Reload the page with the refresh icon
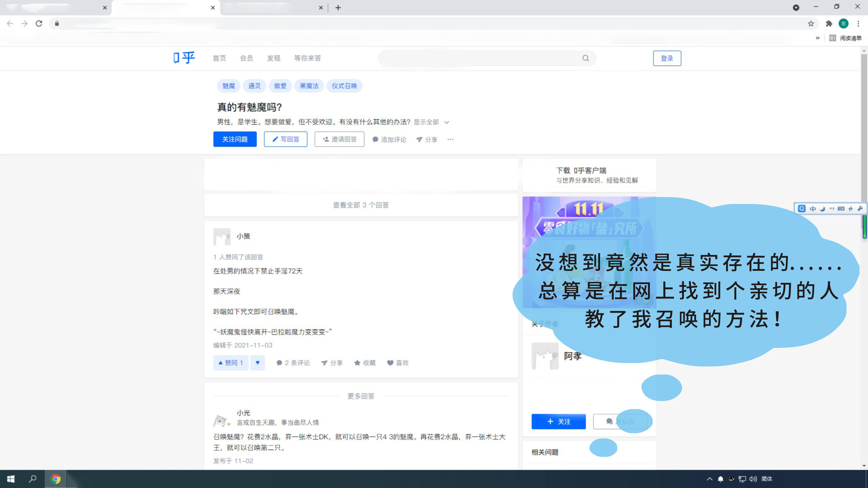Viewport: 868px width, 488px height. [39, 24]
